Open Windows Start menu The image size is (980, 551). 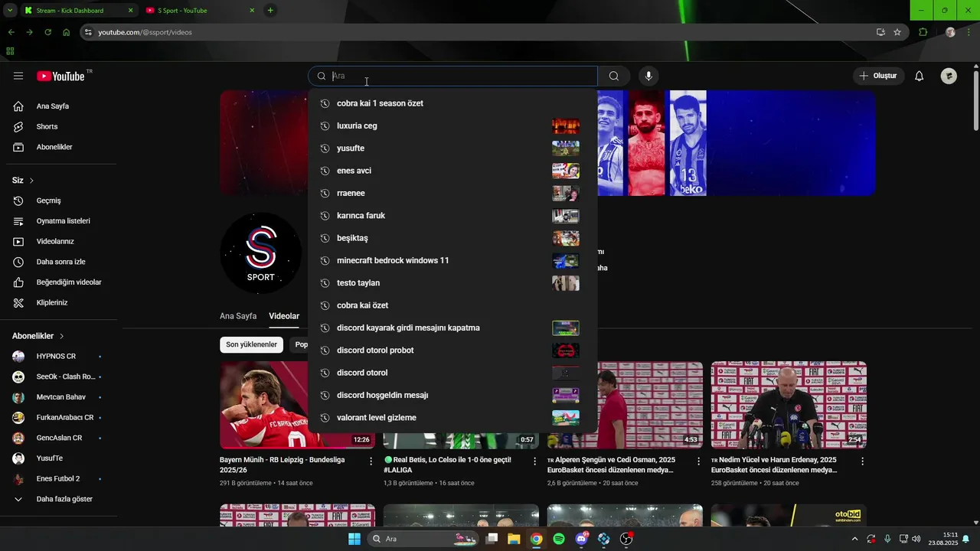(x=354, y=539)
